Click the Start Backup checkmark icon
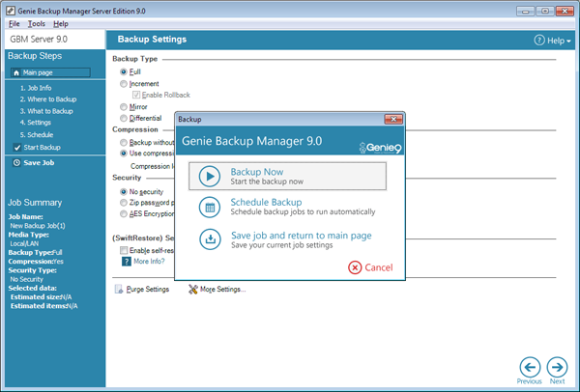The height and width of the screenshot is (392, 580). [x=17, y=148]
